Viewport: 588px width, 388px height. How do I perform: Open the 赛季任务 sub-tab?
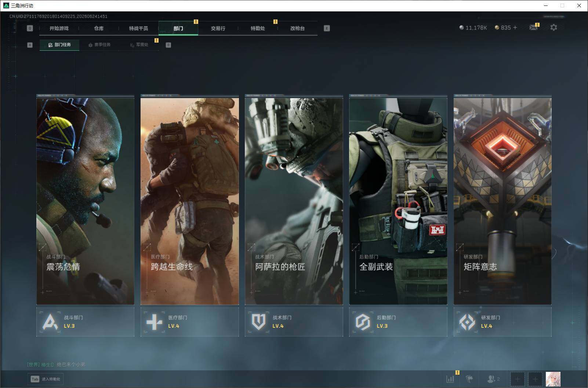pos(99,45)
